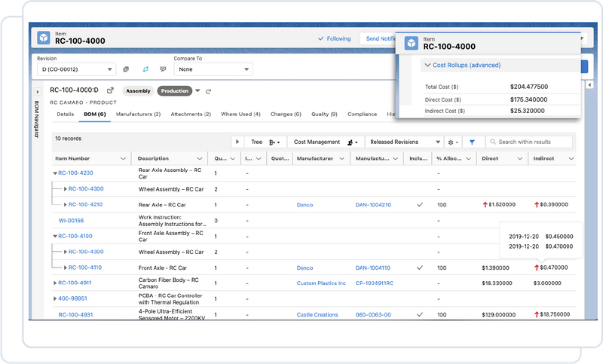Viewport: 603px width, 364px height.
Task: Click the blue swap revisions icon
Action: 145,69
